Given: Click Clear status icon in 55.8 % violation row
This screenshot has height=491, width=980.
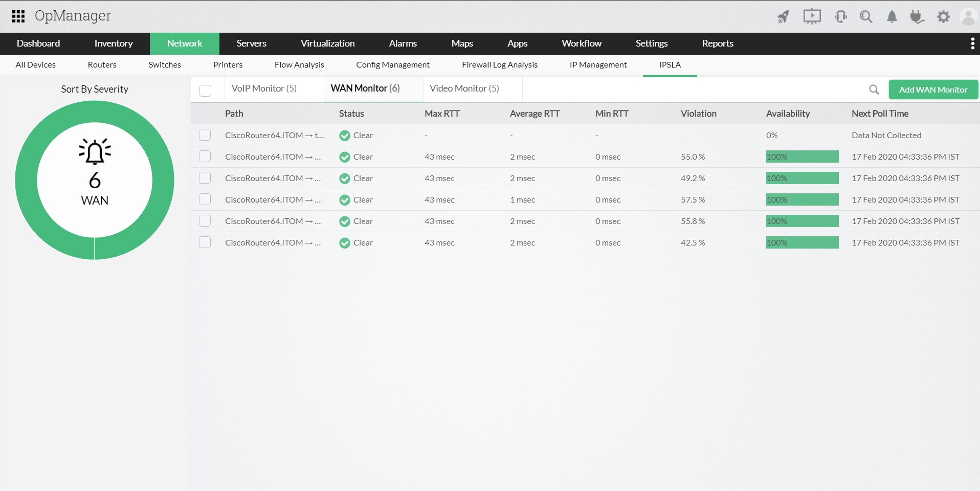Looking at the screenshot, I should click(x=345, y=221).
